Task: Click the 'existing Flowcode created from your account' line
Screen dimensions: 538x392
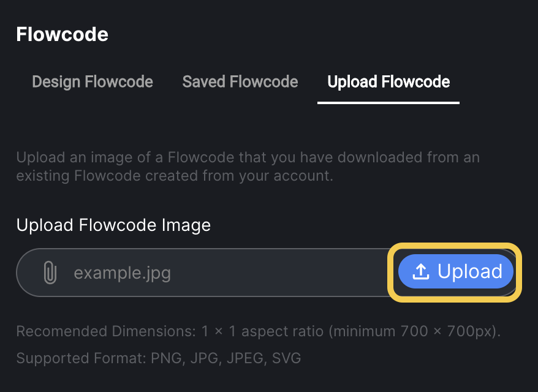Action: [175, 176]
